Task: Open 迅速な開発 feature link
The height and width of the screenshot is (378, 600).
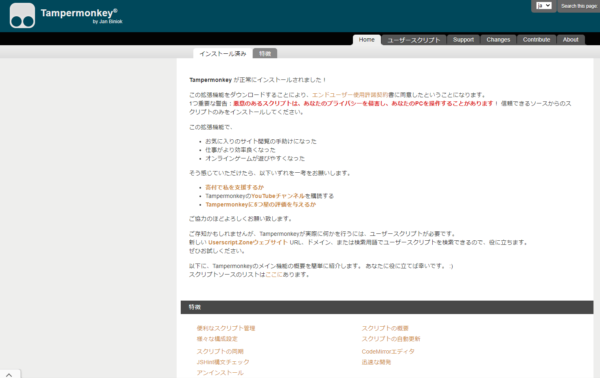Action: (376, 362)
